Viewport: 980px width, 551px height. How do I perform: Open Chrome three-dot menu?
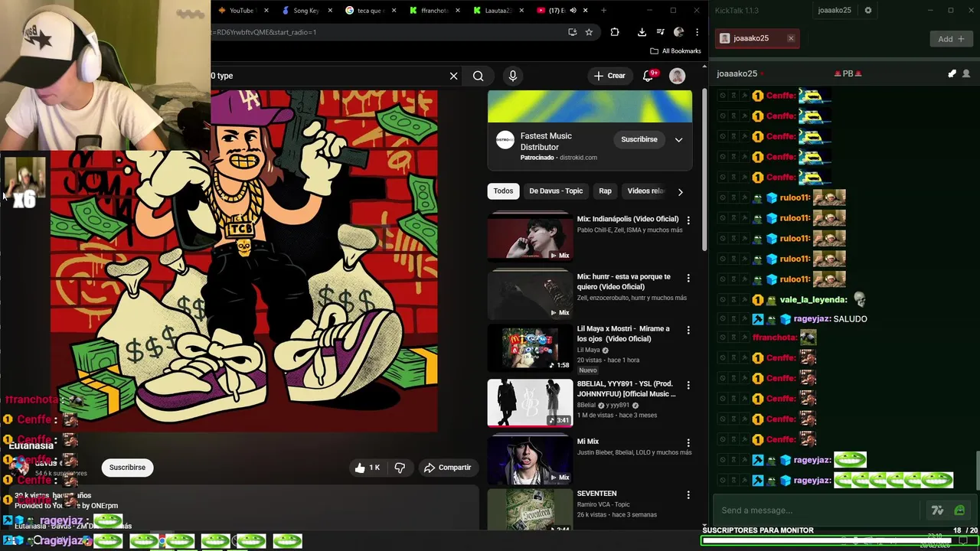pyautogui.click(x=697, y=32)
